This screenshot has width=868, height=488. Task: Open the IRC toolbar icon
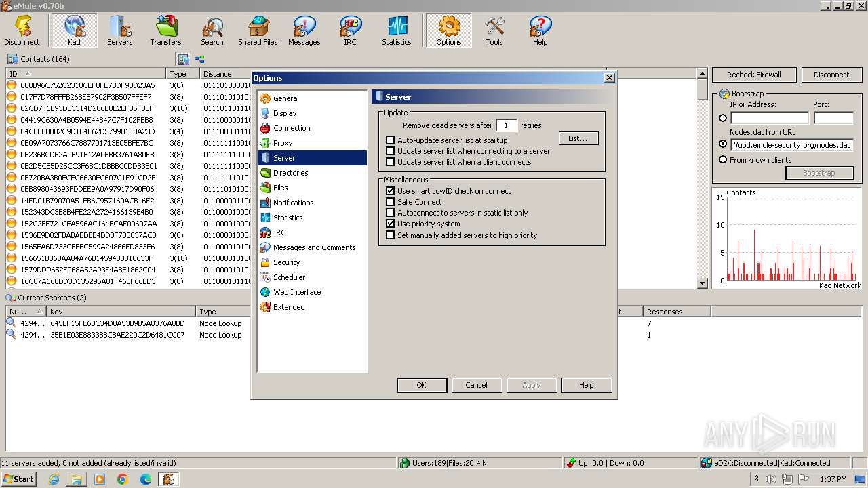coord(350,31)
